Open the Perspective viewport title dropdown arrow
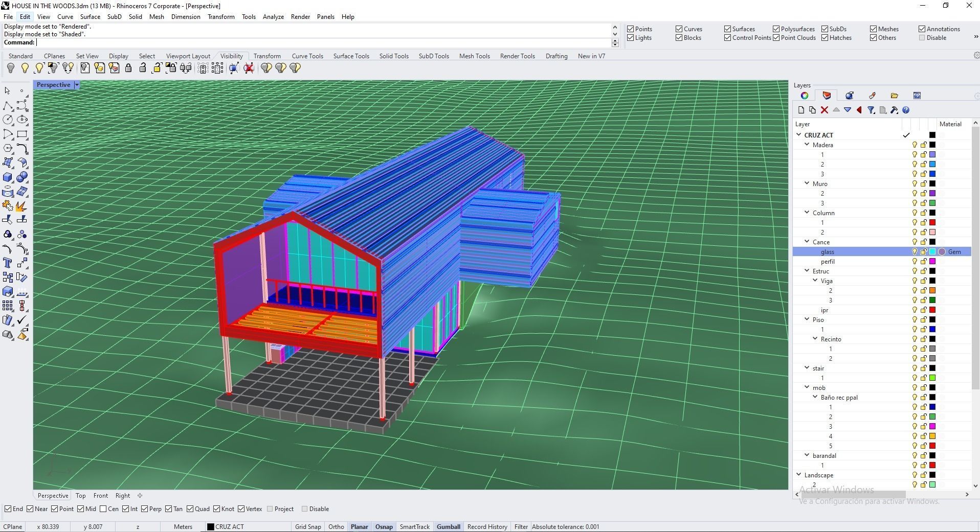The height and width of the screenshot is (532, 980). [77, 85]
